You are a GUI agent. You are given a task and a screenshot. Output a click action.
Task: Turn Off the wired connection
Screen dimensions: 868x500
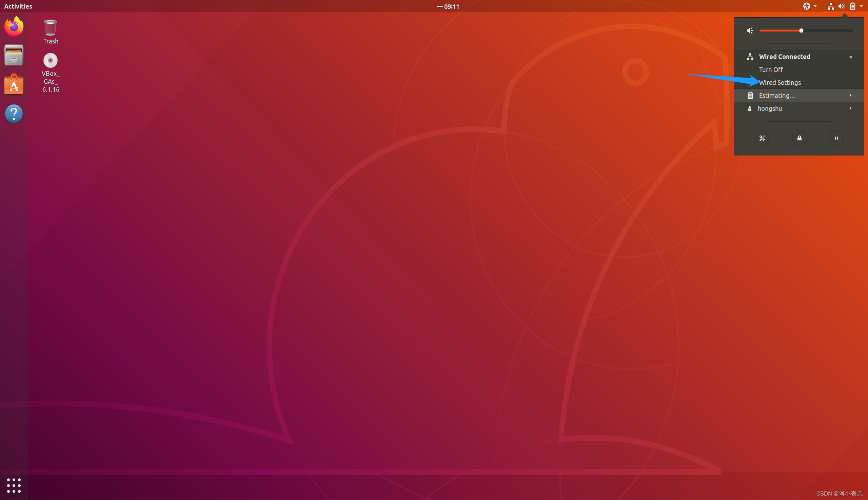point(771,70)
